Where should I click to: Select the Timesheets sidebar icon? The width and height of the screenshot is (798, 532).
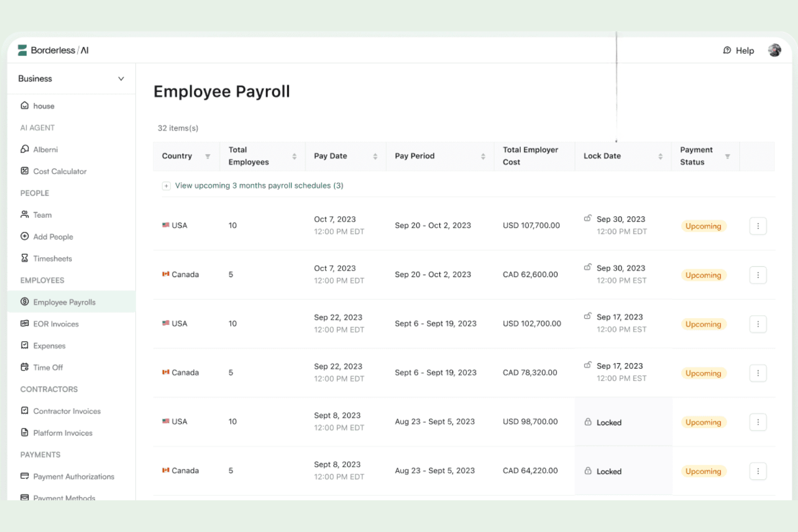[x=25, y=258]
